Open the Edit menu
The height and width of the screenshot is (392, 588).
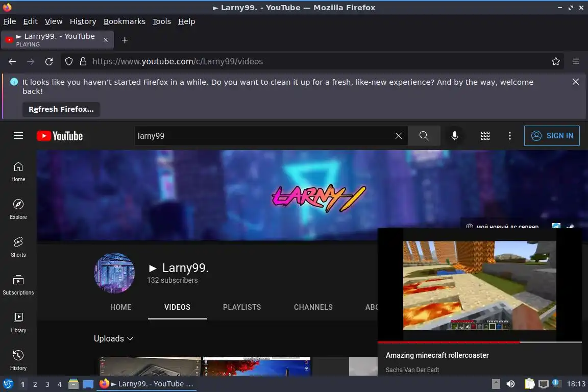tap(31, 21)
